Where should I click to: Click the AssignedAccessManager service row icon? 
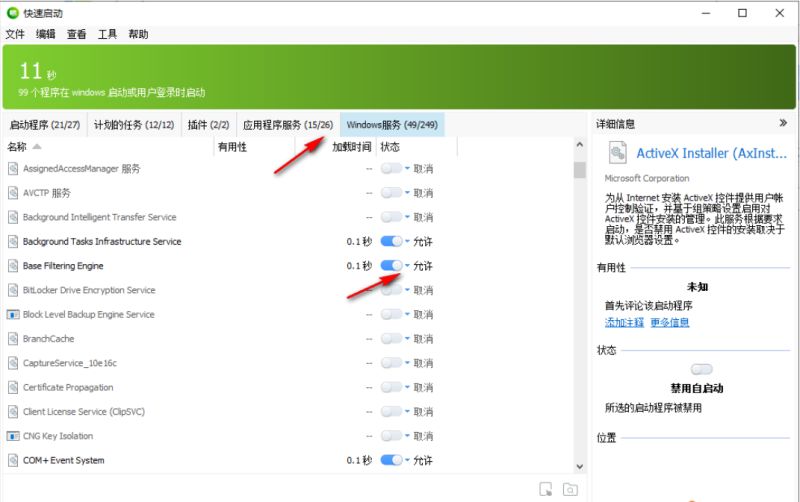[13, 168]
